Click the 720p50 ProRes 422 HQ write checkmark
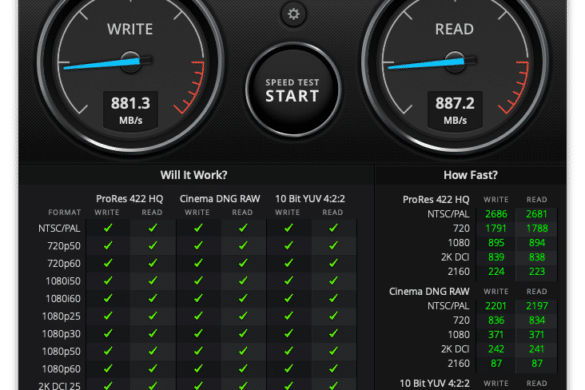Screen dimensions: 585x390 (108, 245)
